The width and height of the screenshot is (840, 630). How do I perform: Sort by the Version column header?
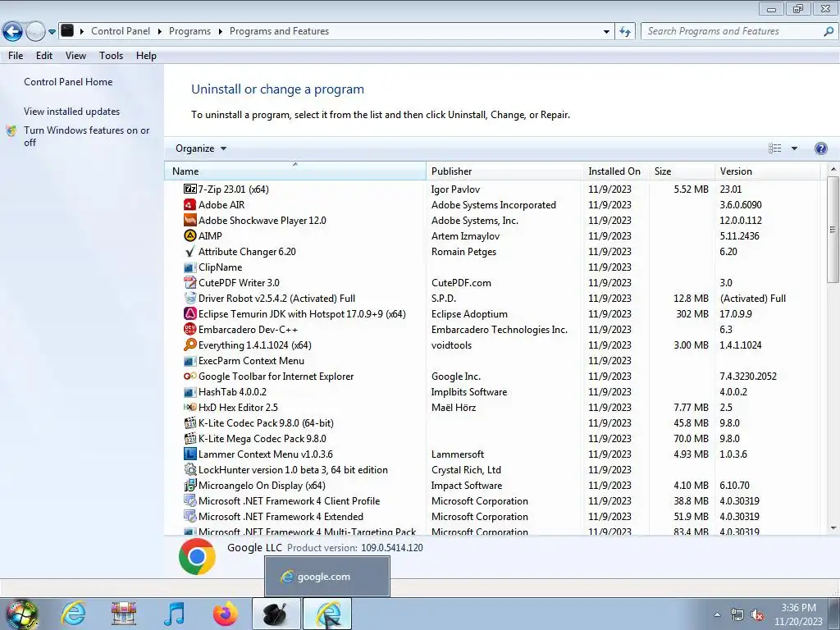point(767,171)
